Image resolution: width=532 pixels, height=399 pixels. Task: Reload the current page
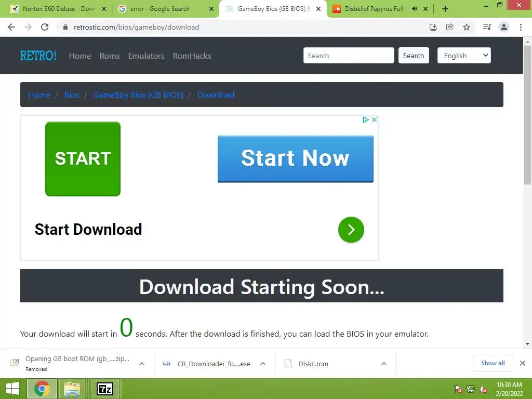point(45,27)
